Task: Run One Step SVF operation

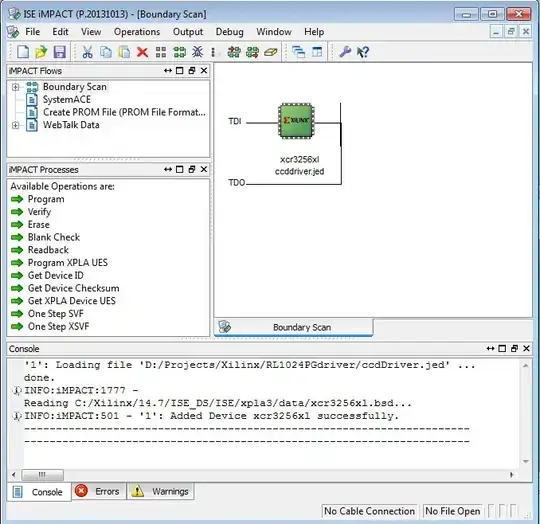Action: coord(55,314)
